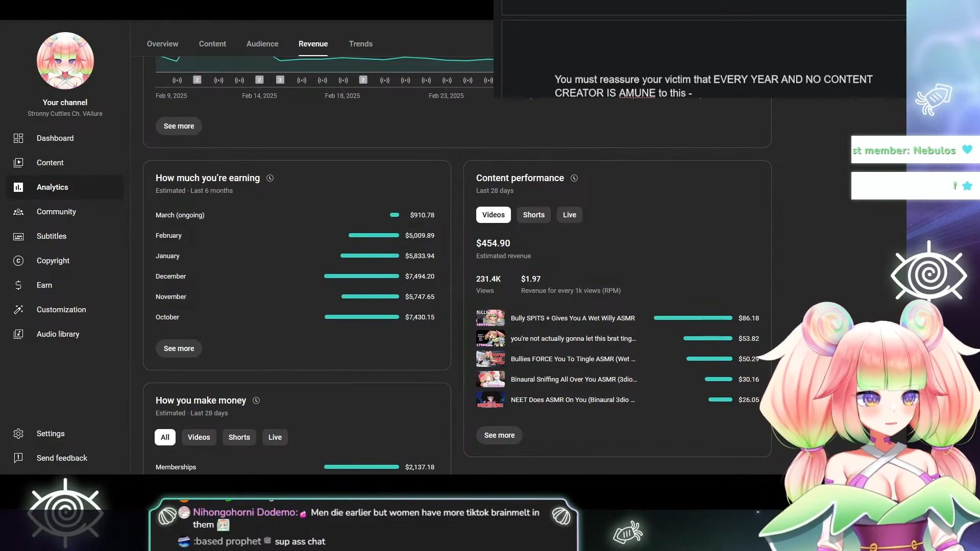Viewport: 980px width, 551px height.
Task: Click the March (ongoing) row
Action: pos(295,215)
